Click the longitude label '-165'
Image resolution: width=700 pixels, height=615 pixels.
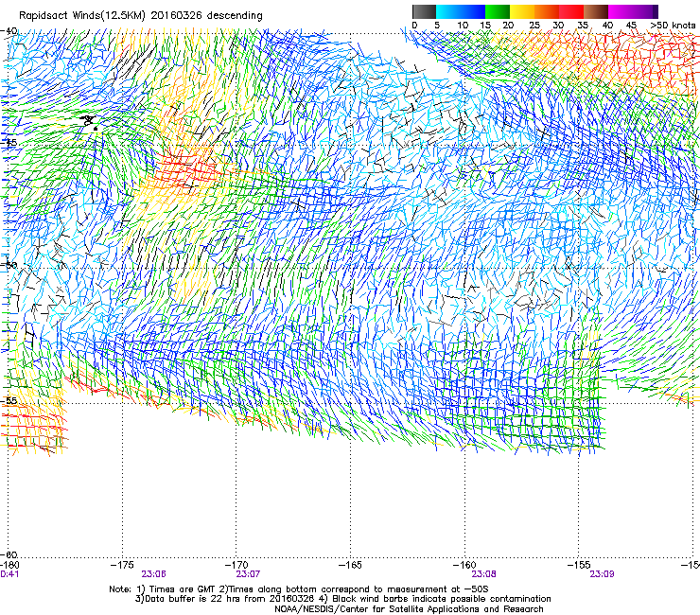(x=350, y=565)
